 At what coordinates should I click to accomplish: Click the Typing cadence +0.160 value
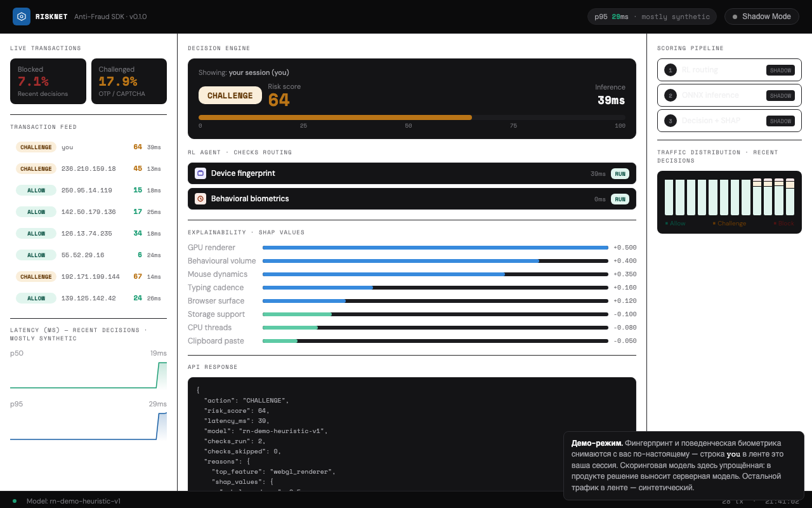click(625, 288)
